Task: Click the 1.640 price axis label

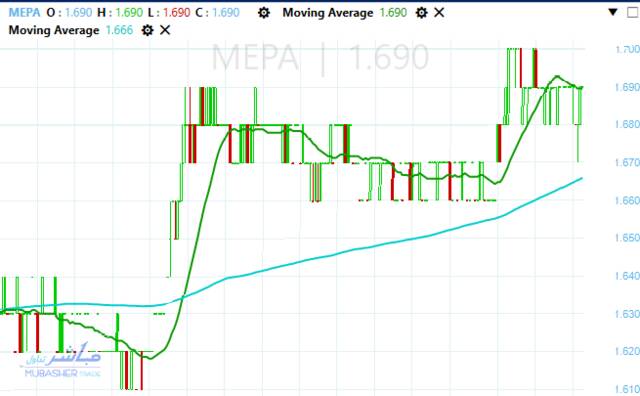Action: point(627,276)
